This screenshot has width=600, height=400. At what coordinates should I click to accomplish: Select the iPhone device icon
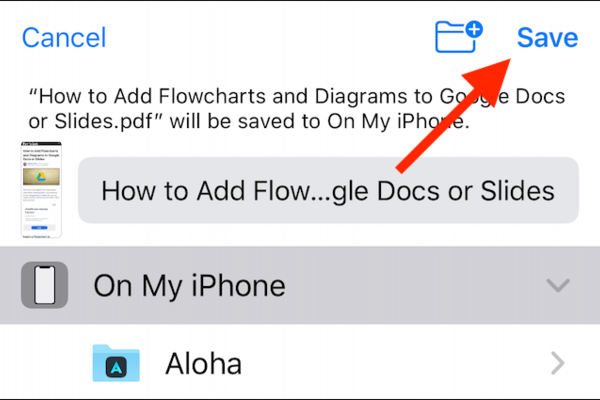point(44,285)
